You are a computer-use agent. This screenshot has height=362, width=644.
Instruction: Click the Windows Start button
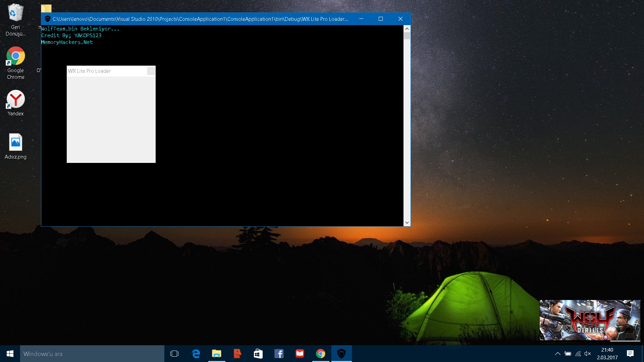pos(10,354)
